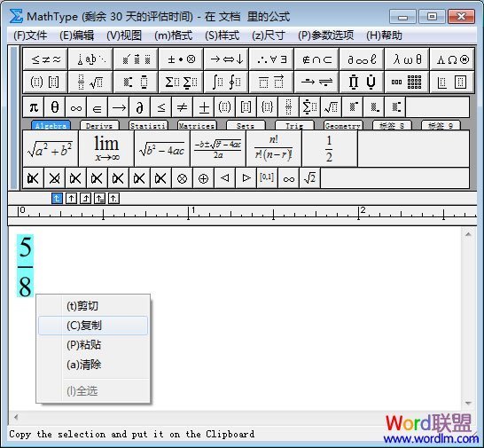Open the fence templates palette
Viewport: 484px width, 448px height.
[x=45, y=82]
